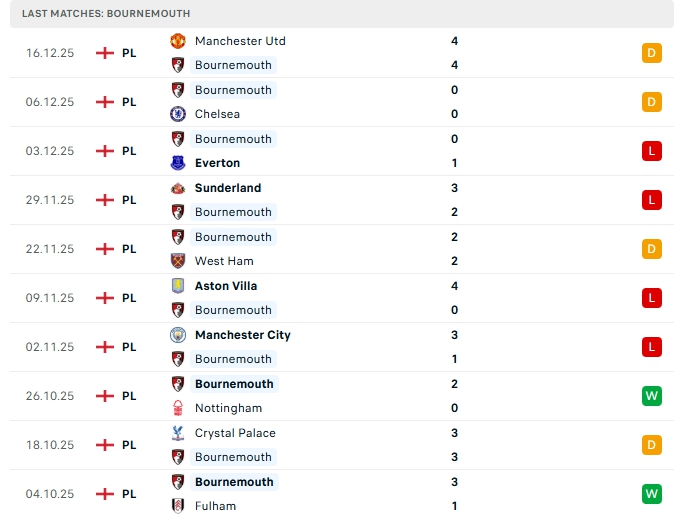Click the West Ham club crest

click(x=178, y=261)
